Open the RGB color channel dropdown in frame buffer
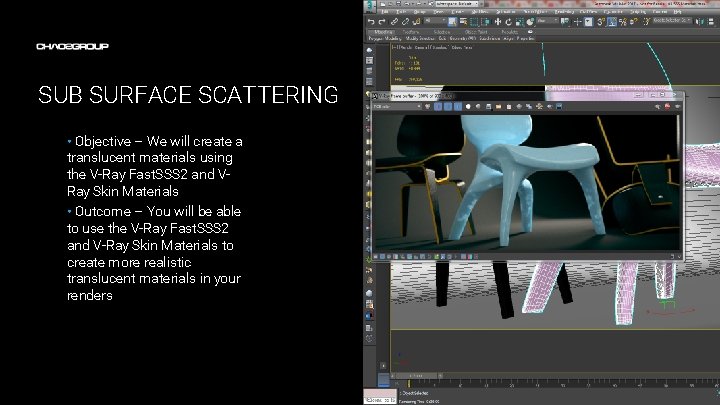 pyautogui.click(x=397, y=107)
